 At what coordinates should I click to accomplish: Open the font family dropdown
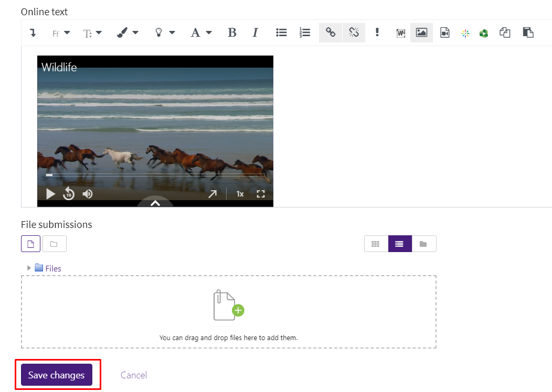click(60, 32)
